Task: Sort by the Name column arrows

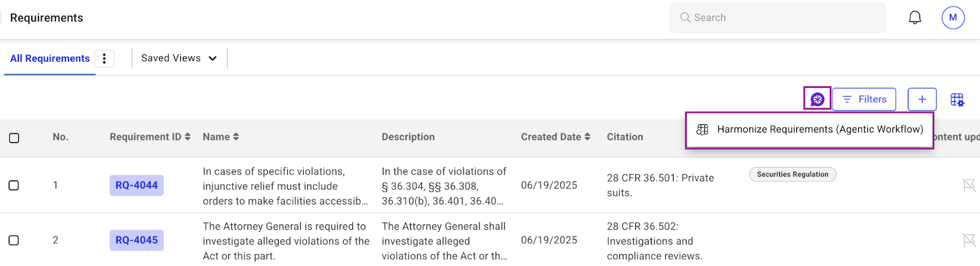Action: pos(236,137)
